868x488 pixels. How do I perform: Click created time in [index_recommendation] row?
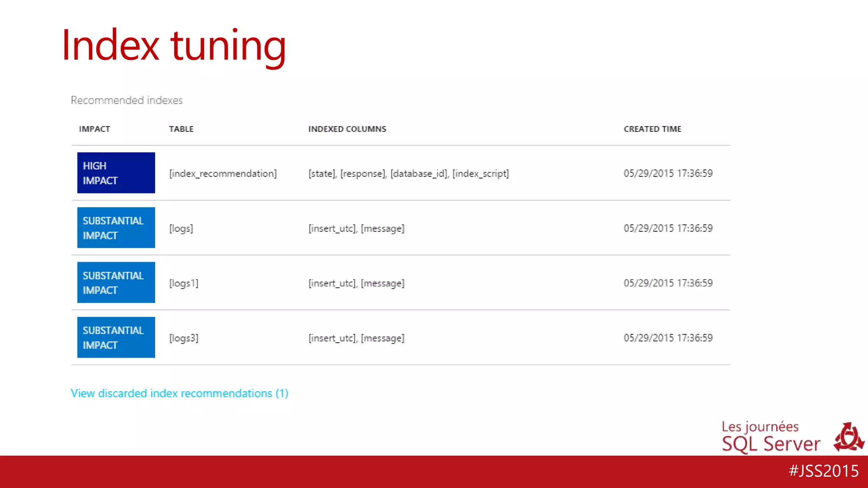[x=668, y=173]
